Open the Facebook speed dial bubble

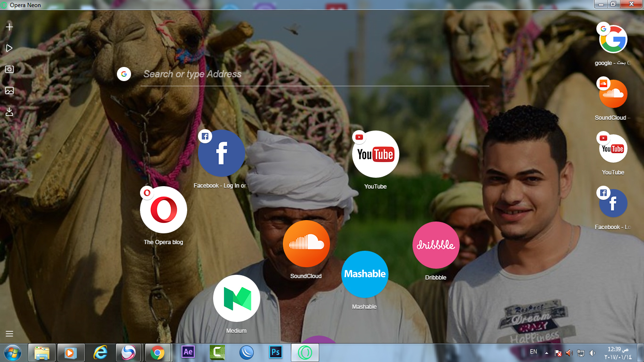221,153
